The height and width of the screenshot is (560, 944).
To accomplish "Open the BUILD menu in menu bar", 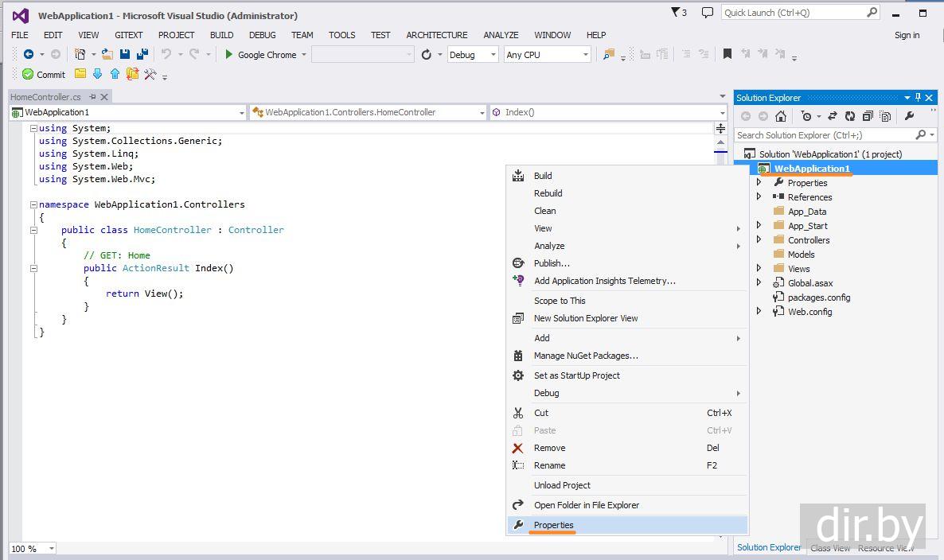I will coord(221,35).
